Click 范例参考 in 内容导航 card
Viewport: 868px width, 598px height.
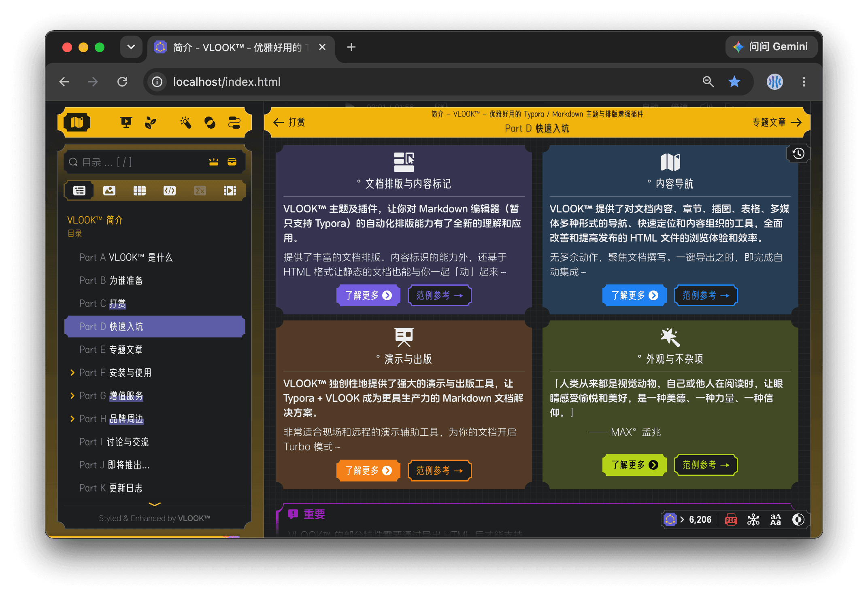click(706, 295)
